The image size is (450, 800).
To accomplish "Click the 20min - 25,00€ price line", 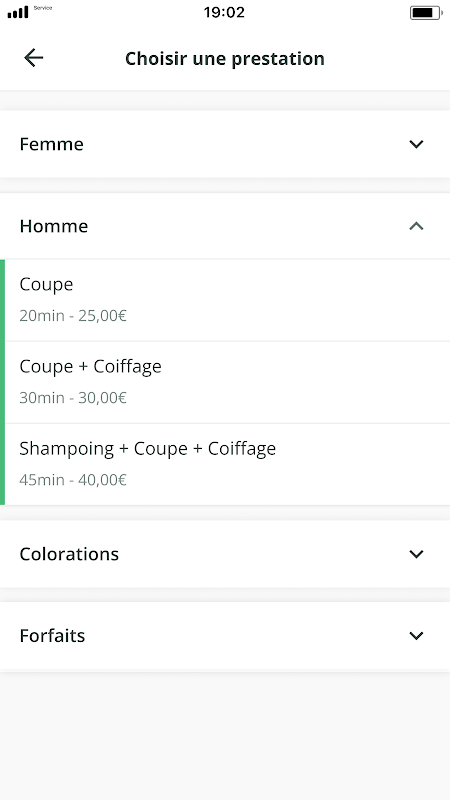I will (x=73, y=316).
